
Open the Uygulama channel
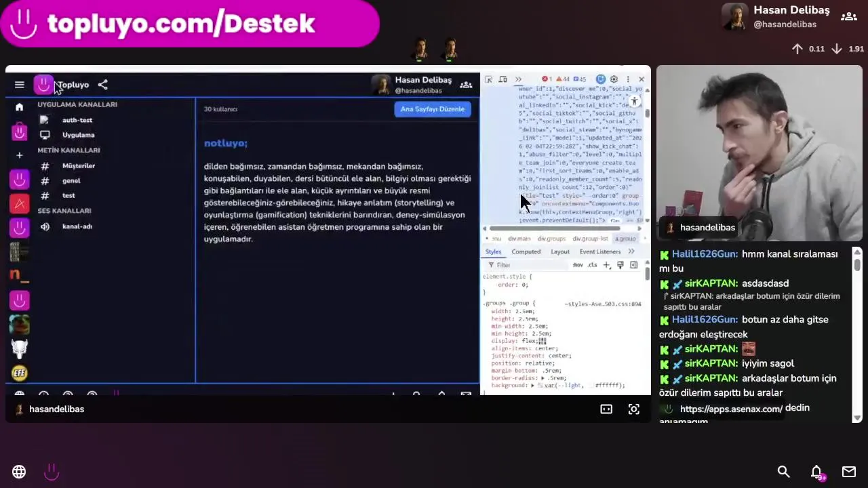pyautogui.click(x=78, y=135)
